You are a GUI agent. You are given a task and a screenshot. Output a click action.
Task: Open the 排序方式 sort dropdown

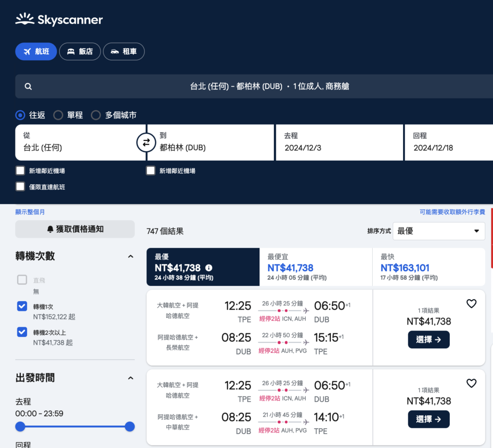point(439,231)
